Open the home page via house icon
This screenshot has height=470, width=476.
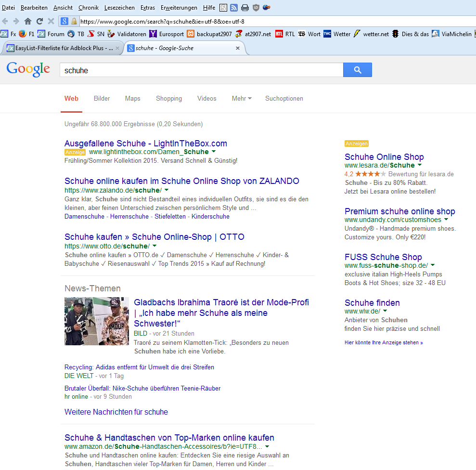click(x=28, y=21)
